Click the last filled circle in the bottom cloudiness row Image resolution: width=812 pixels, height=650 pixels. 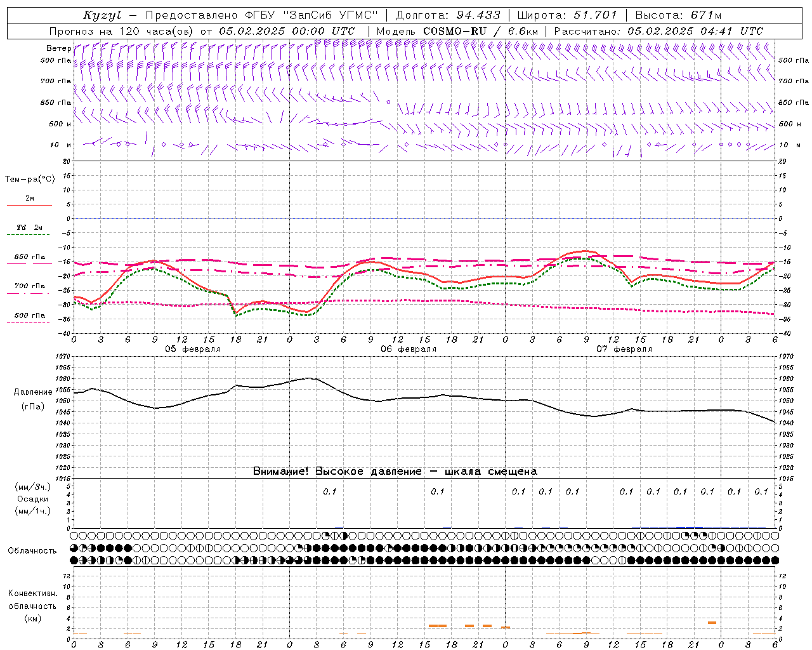775,560
